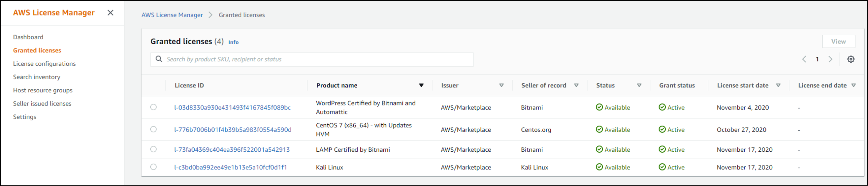Viewport: 868px width, 186px height.
Task: Sort by License end date arrow
Action: click(x=853, y=86)
